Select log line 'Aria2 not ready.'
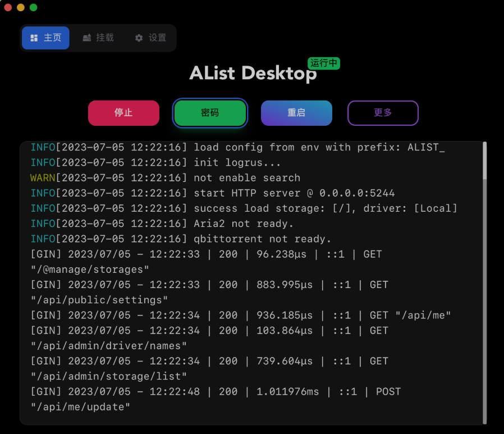This screenshot has width=504, height=434. pos(162,223)
